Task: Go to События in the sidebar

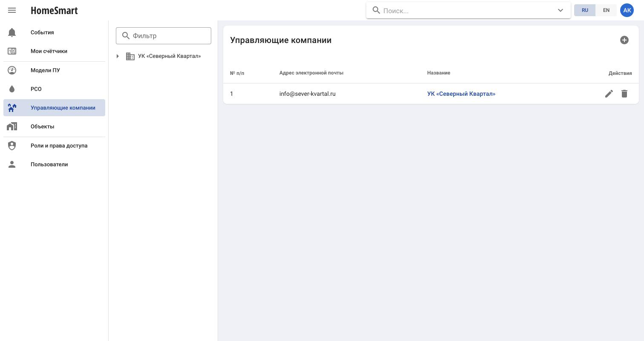Action: (x=54, y=32)
